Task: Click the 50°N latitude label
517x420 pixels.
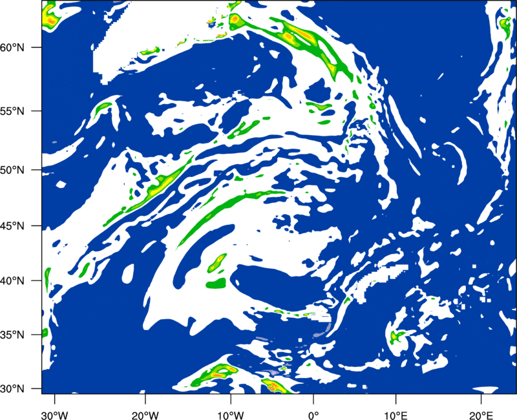Action: point(12,170)
